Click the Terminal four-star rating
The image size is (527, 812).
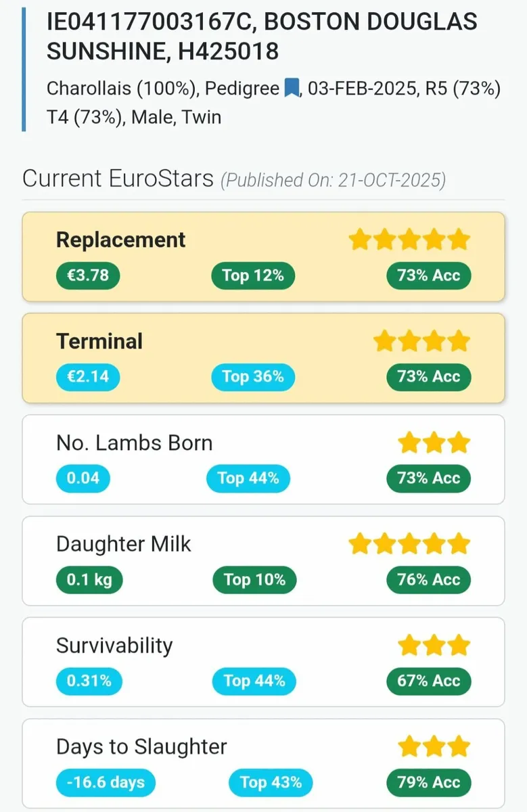pos(421,341)
